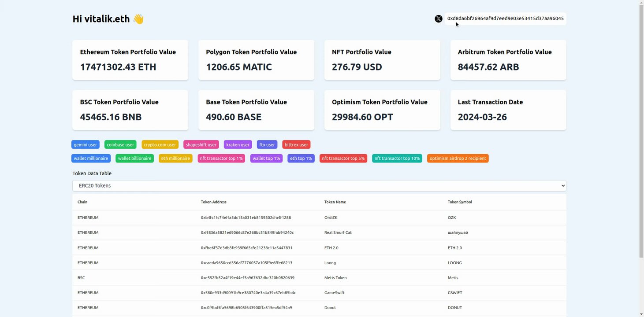Click the Token Address column header
Image resolution: width=644 pixels, height=317 pixels.
(214, 202)
